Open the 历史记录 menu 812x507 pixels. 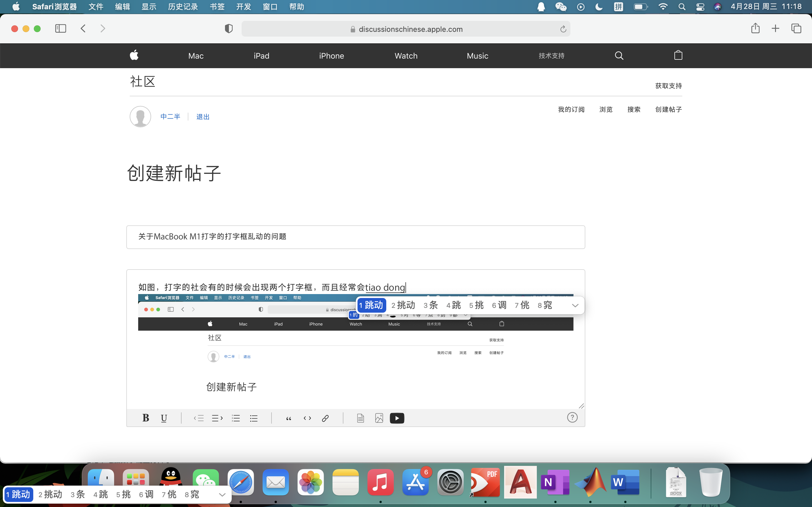pyautogui.click(x=183, y=7)
